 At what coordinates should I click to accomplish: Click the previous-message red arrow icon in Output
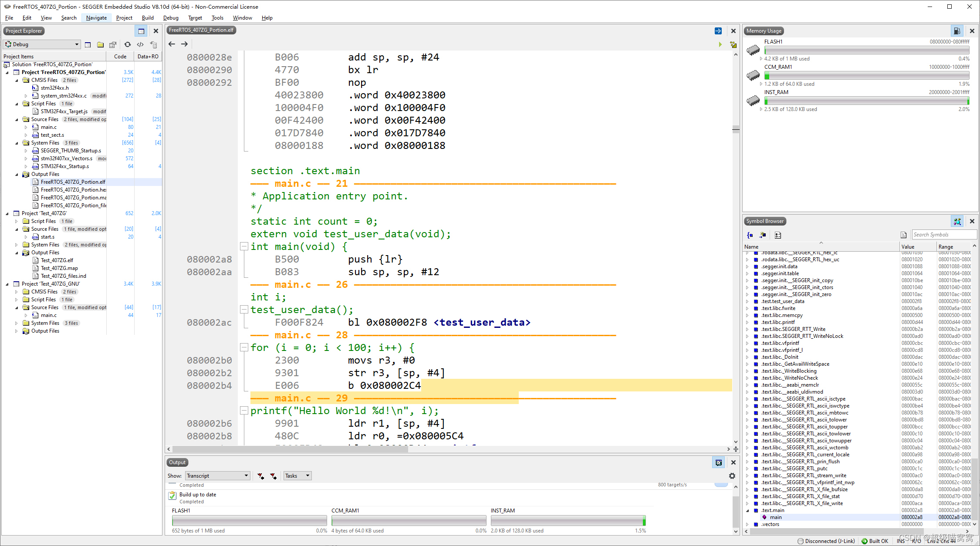260,476
